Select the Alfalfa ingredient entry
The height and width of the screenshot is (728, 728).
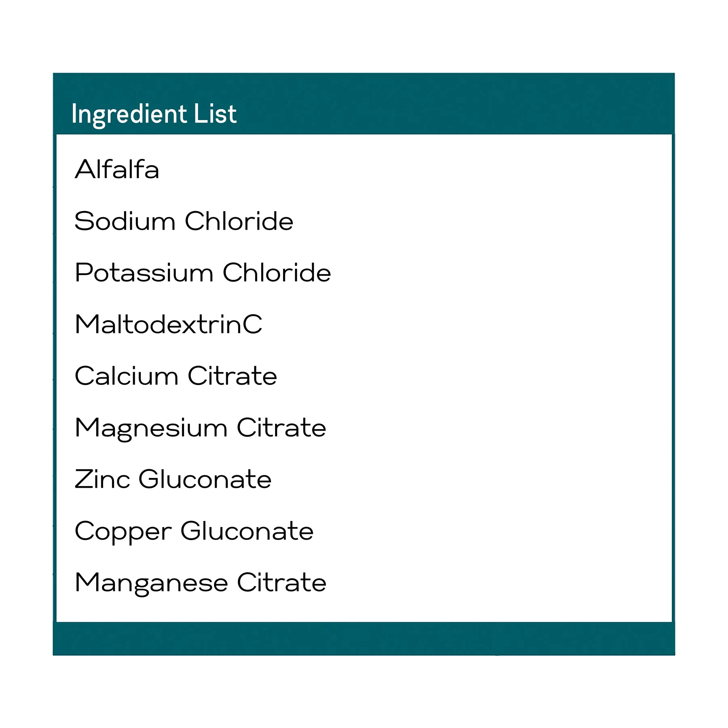117,169
